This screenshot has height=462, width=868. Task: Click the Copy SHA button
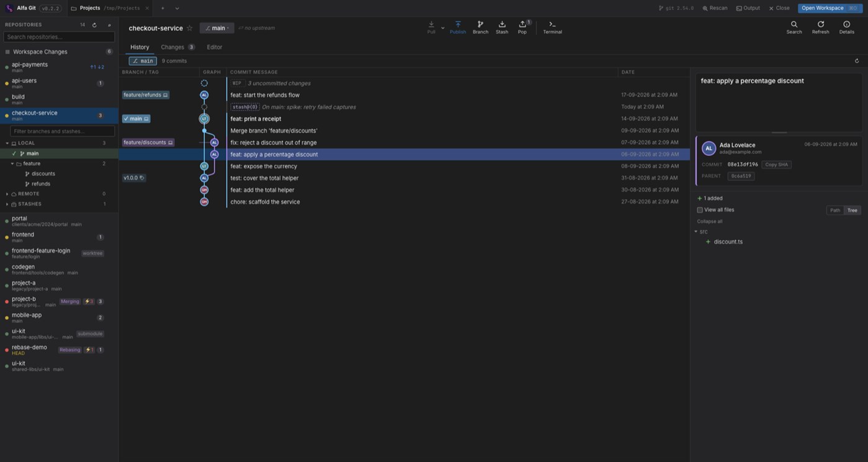click(776, 165)
